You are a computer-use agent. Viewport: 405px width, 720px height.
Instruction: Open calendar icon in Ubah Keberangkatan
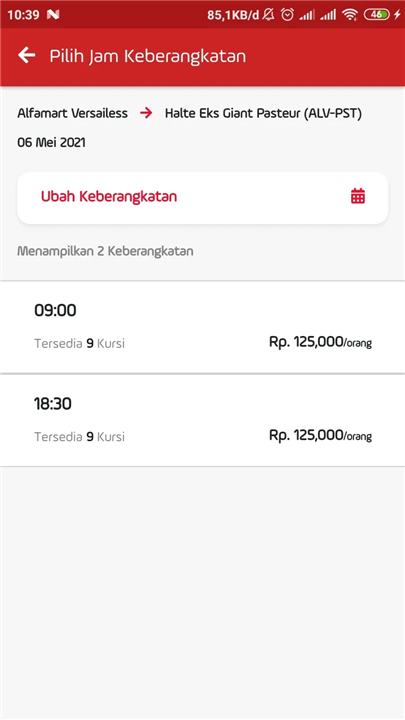click(358, 196)
